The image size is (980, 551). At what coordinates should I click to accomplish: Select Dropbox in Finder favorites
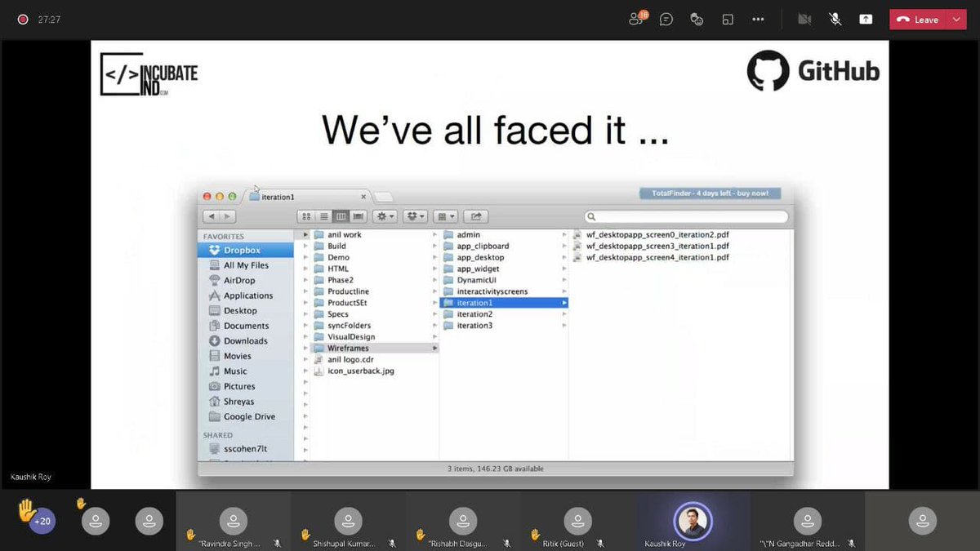coord(246,251)
